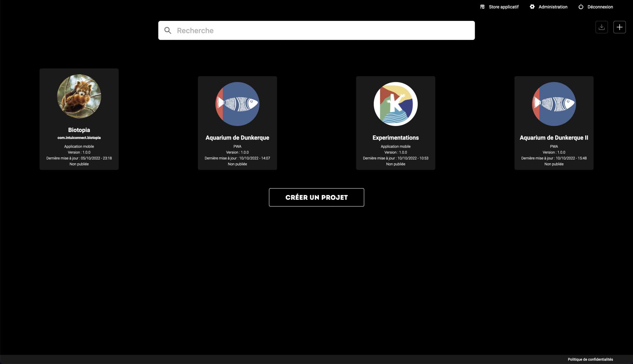633x364 pixels.
Task: Open the Store applicatif menu item
Action: (x=504, y=7)
